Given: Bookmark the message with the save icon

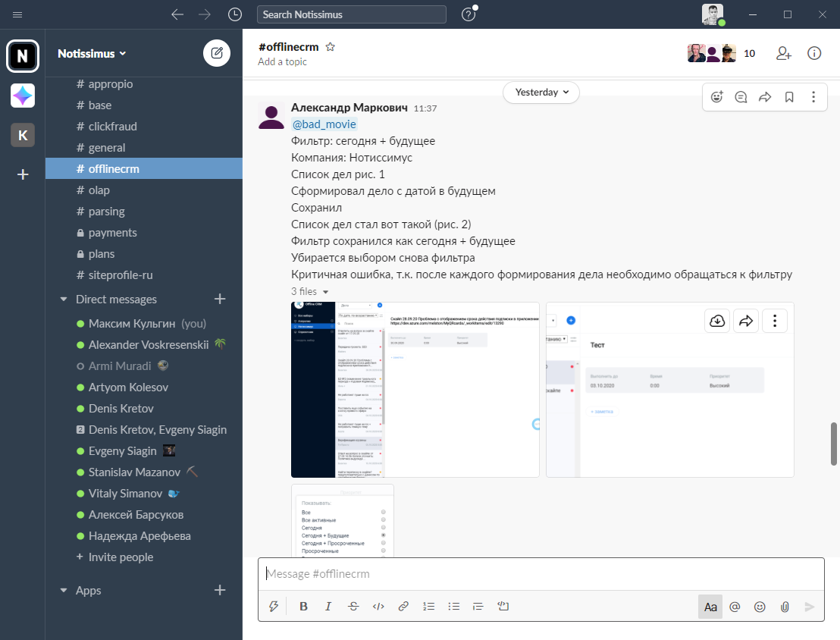Looking at the screenshot, I should [x=789, y=96].
